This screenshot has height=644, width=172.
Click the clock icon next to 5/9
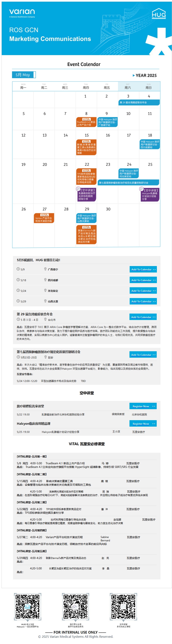click(x=18, y=269)
